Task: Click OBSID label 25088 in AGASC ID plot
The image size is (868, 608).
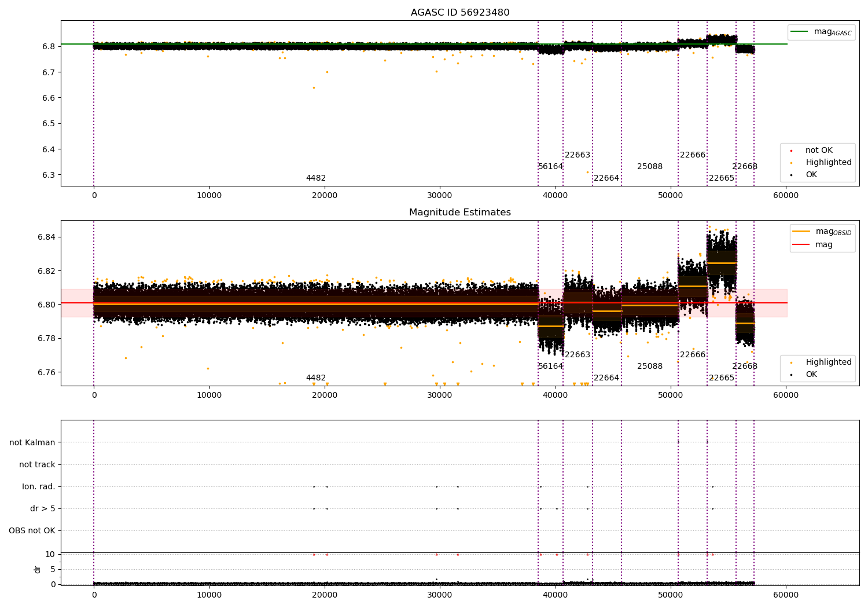Action: coord(650,167)
